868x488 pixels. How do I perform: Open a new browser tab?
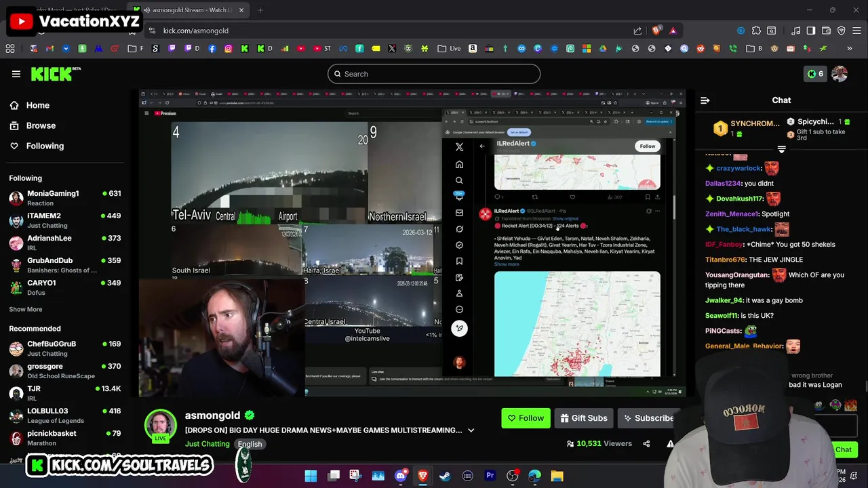click(260, 10)
